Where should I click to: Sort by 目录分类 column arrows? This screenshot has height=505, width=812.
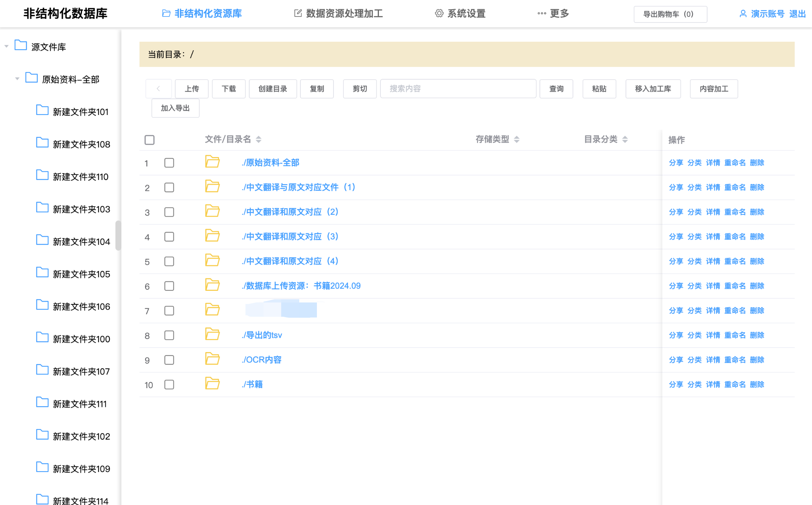pos(625,139)
